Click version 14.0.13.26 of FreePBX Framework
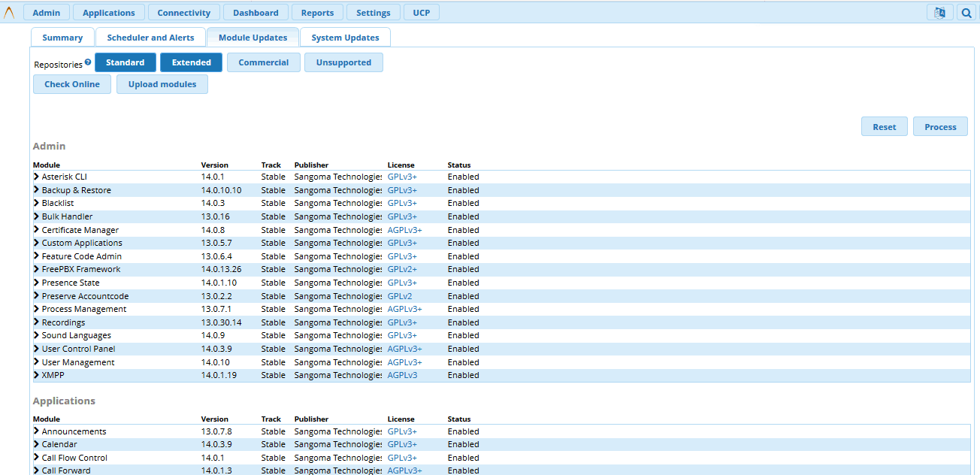980x475 pixels. tap(222, 269)
